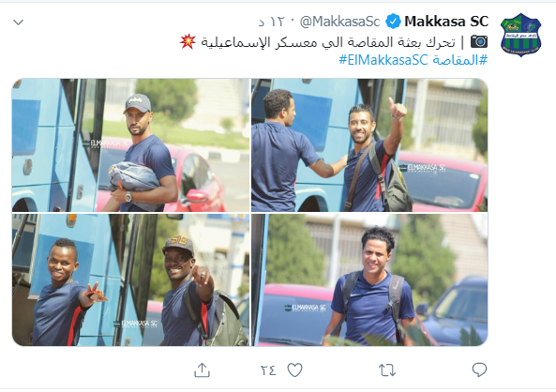Open the @MakkasaSc handle link
The height and width of the screenshot is (392, 556).
(339, 22)
